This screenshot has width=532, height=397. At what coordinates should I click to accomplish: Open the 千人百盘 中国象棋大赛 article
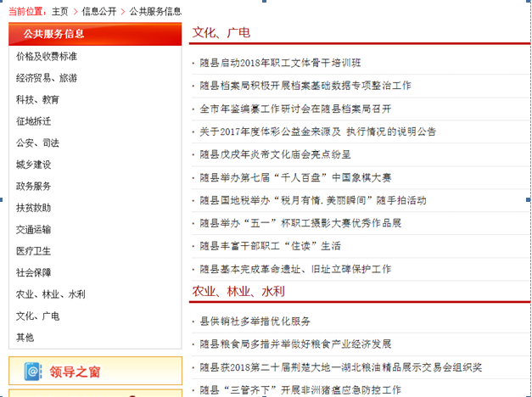[295, 177]
